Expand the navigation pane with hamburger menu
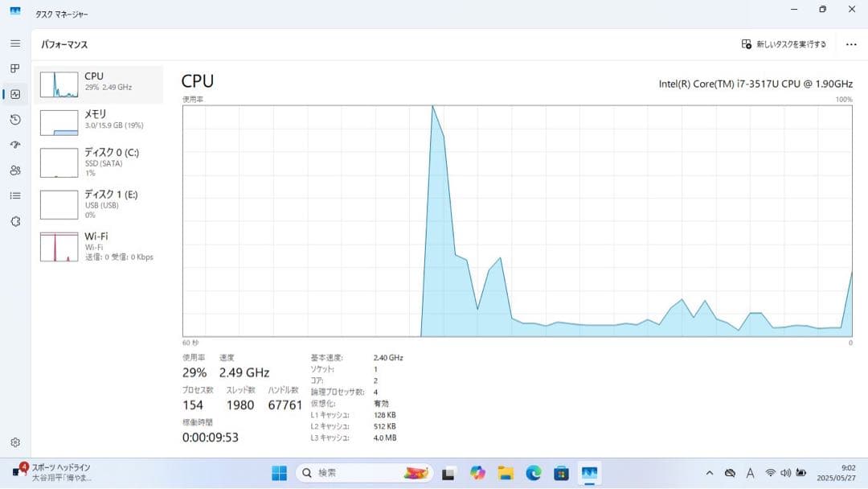868x489 pixels. coord(14,43)
